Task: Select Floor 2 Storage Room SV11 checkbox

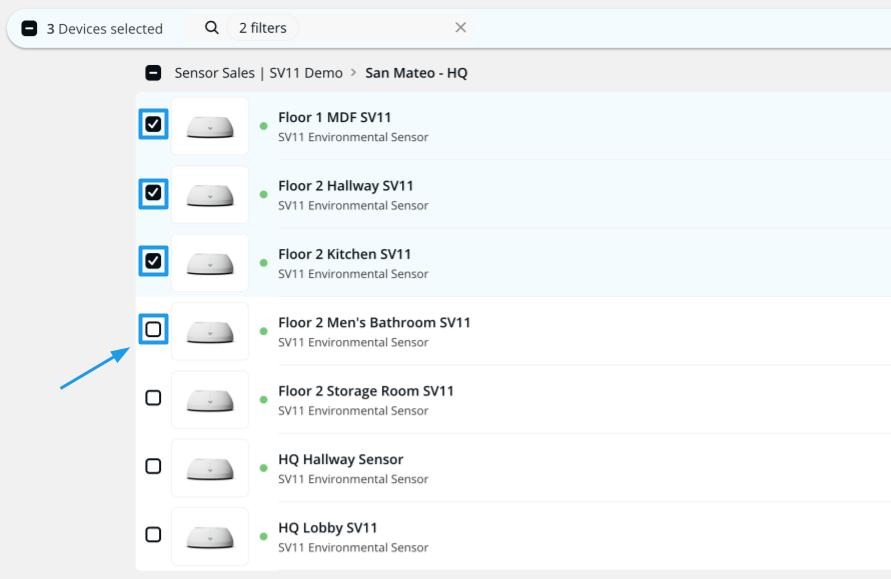Action: click(153, 398)
